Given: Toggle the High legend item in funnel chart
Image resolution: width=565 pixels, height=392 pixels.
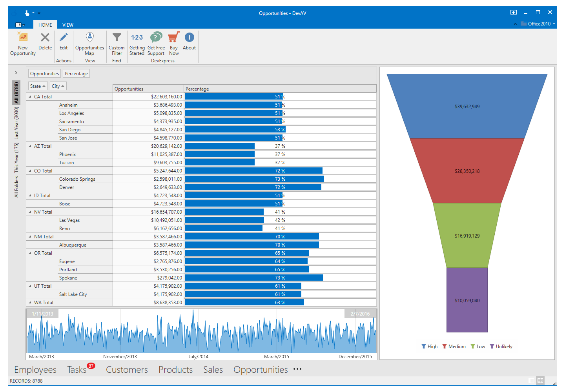Looking at the screenshot, I should pos(429,347).
